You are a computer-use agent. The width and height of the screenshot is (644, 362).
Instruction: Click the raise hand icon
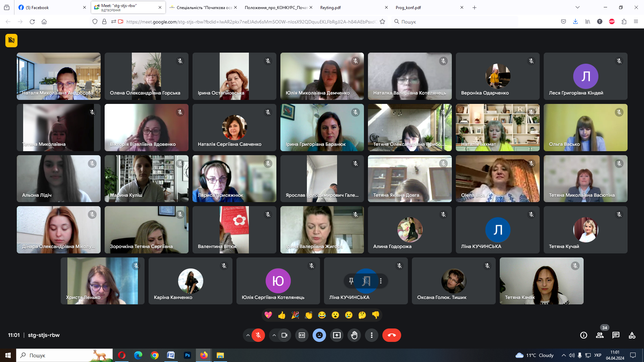[x=354, y=335]
